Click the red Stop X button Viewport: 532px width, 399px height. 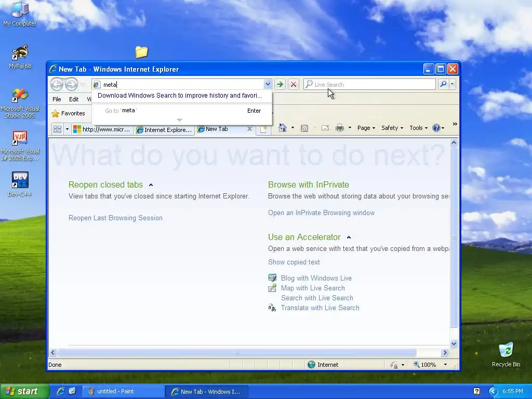click(294, 84)
